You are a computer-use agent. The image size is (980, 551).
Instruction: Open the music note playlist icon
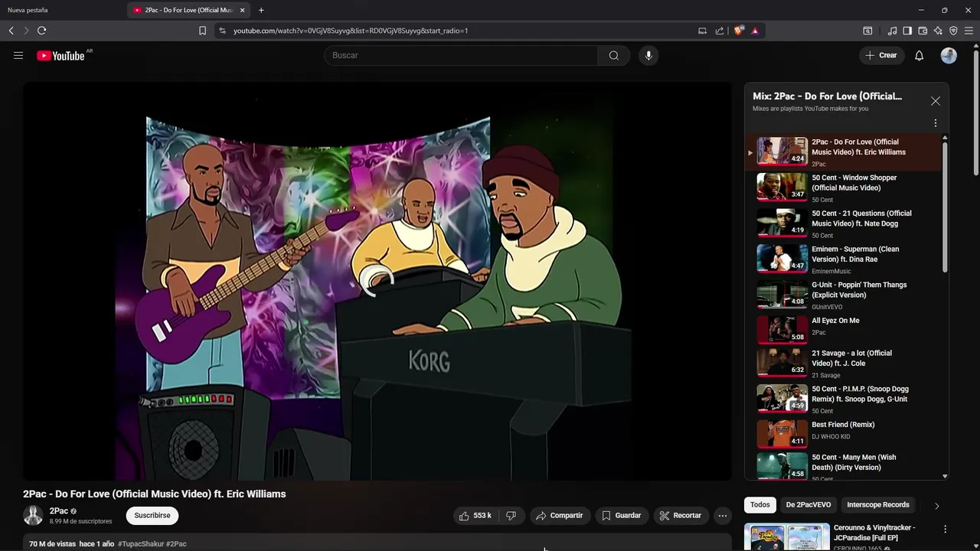(892, 31)
